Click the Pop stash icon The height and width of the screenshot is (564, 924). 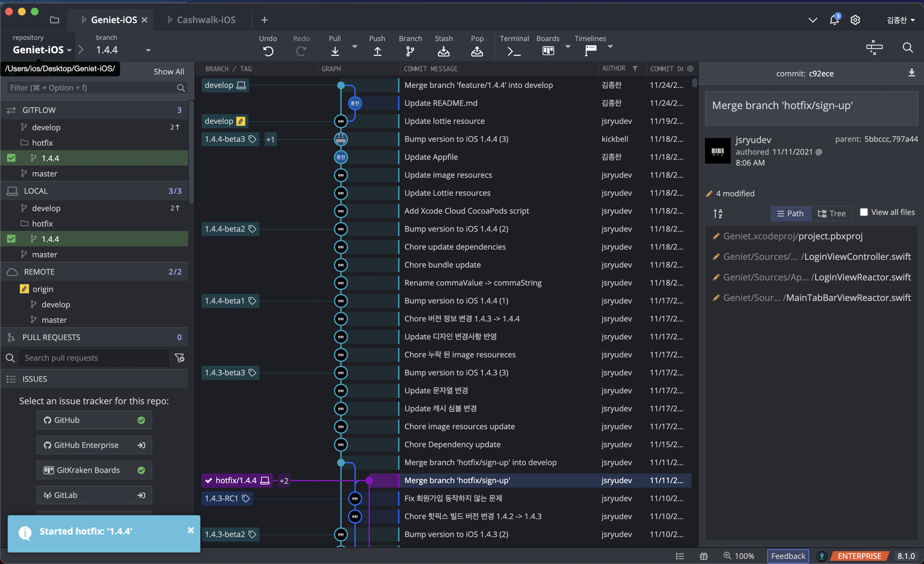coord(476,51)
